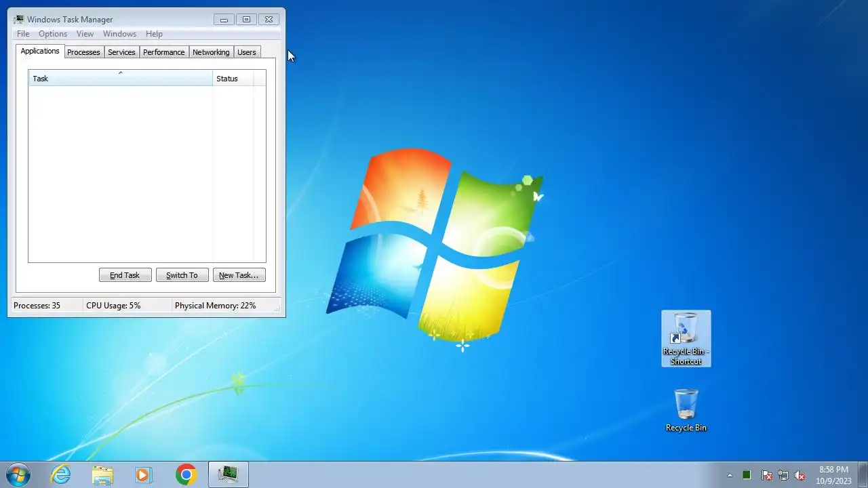Image resolution: width=868 pixels, height=488 pixels.
Task: Open the View menu
Action: tap(85, 34)
